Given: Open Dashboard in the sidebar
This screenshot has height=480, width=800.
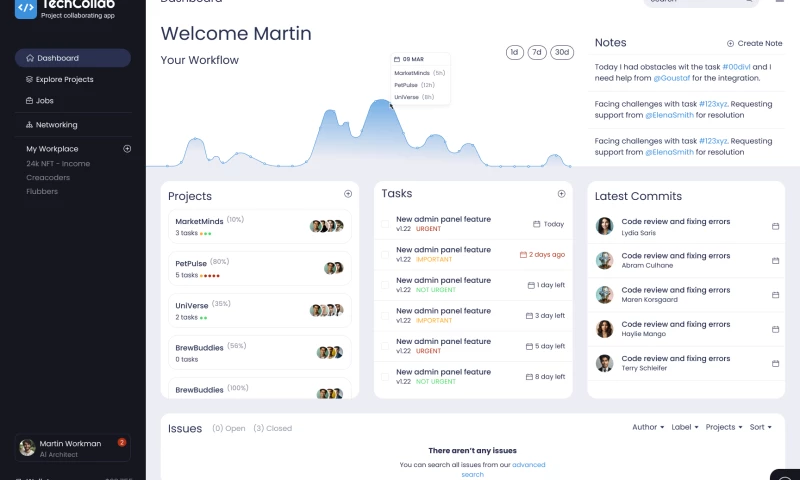Looking at the screenshot, I should click(x=72, y=58).
